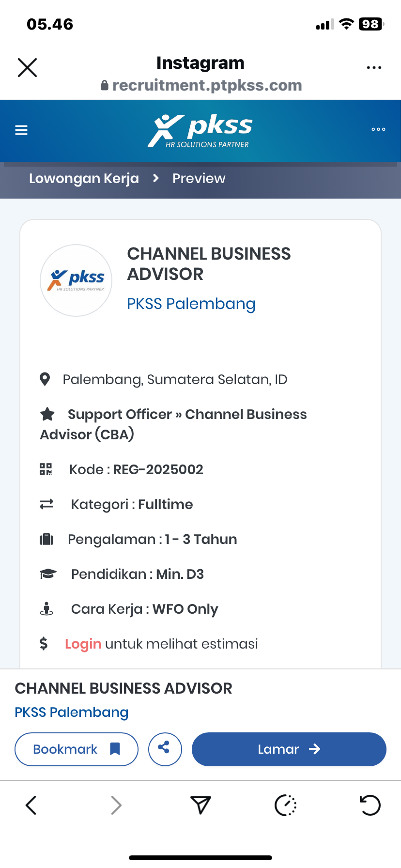Open the three-dot site options in the blue header
The image size is (401, 868).
(378, 129)
